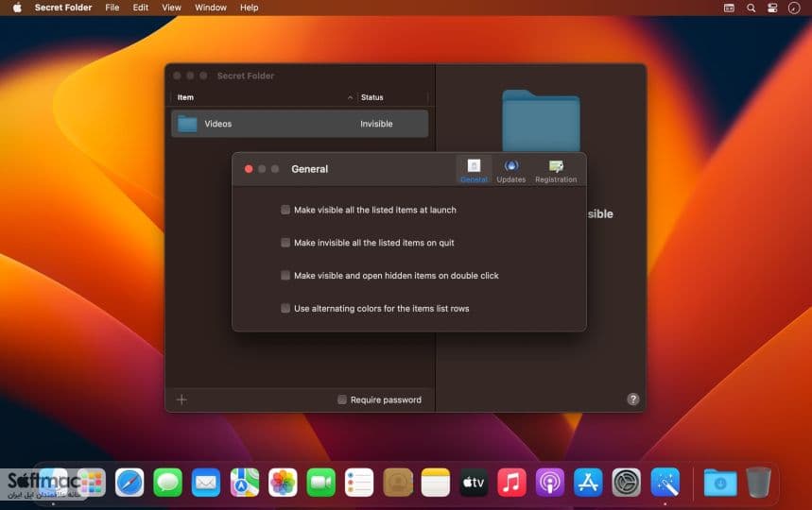
Task: Open the Help menu
Action: coord(250,8)
